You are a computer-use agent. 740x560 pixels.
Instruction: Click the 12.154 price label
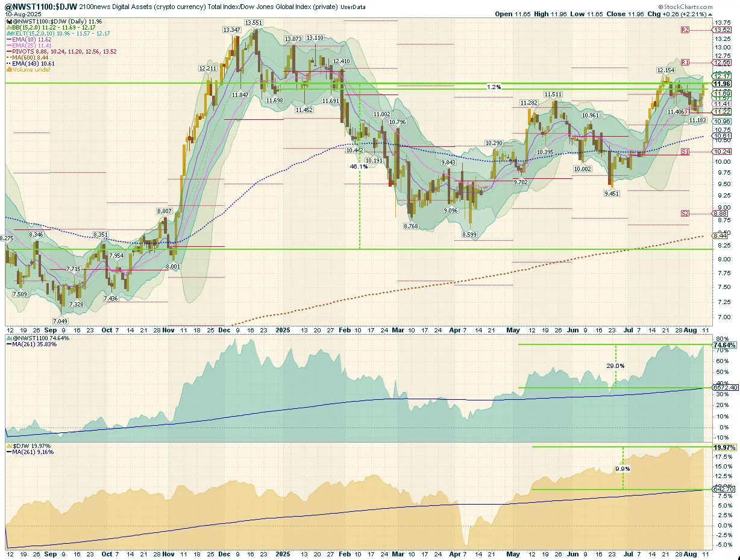(665, 70)
